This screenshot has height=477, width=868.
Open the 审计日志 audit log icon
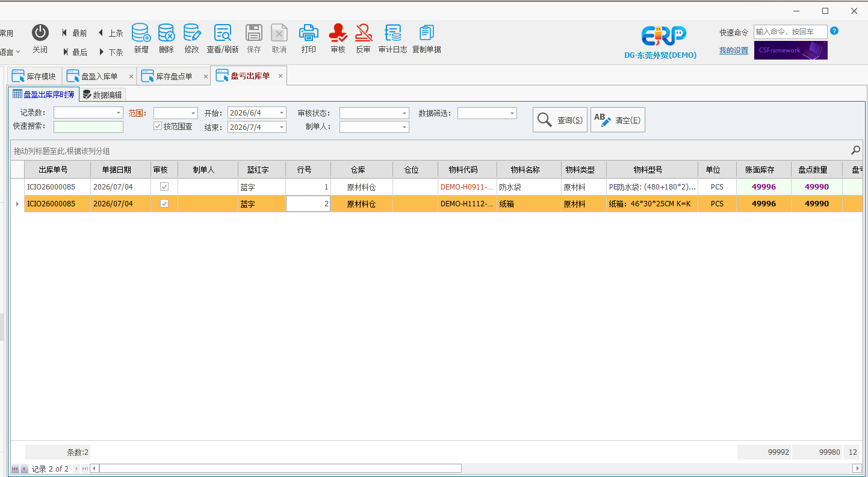tap(393, 32)
